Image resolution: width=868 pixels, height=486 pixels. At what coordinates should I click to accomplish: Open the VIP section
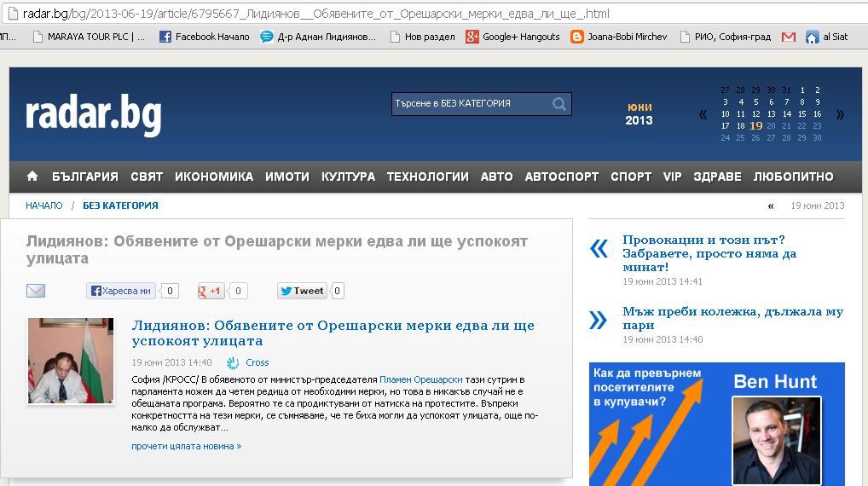(673, 176)
